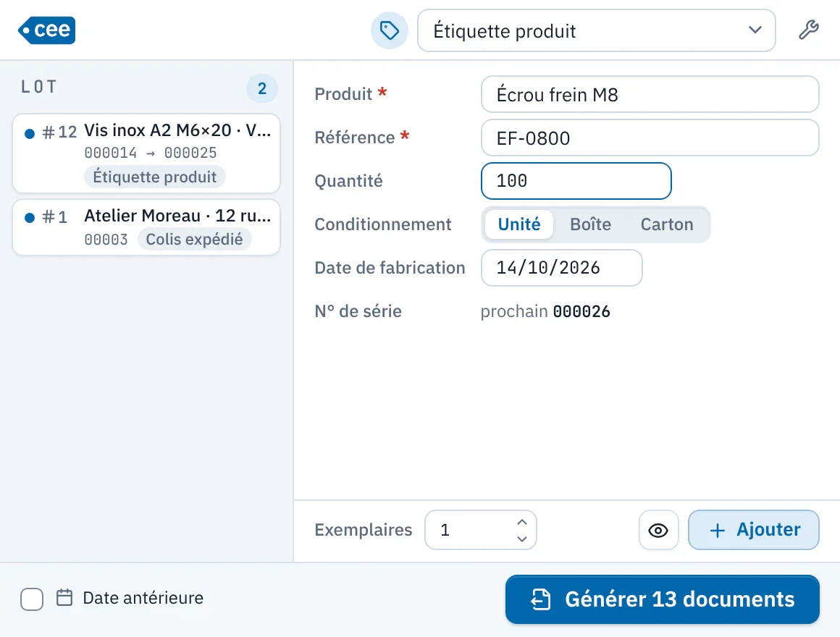Click the blue status dot of lot #12

(x=30, y=133)
